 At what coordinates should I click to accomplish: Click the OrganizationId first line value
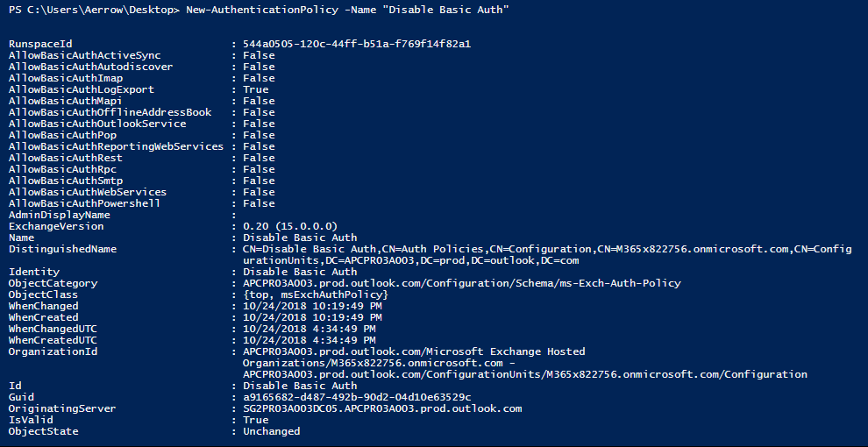[x=414, y=351]
